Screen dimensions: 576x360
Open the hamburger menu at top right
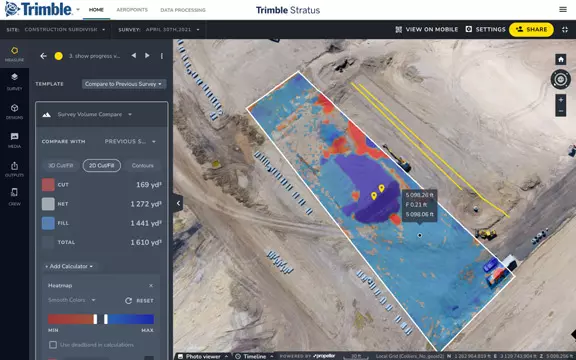click(x=563, y=10)
